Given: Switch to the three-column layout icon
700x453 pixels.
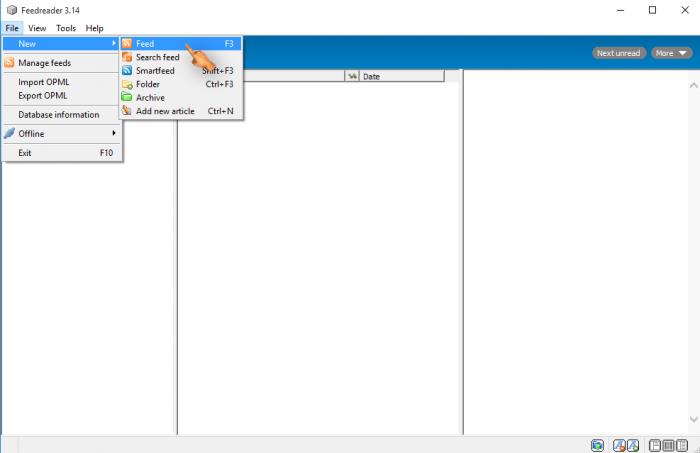Looking at the screenshot, I should (x=668, y=445).
